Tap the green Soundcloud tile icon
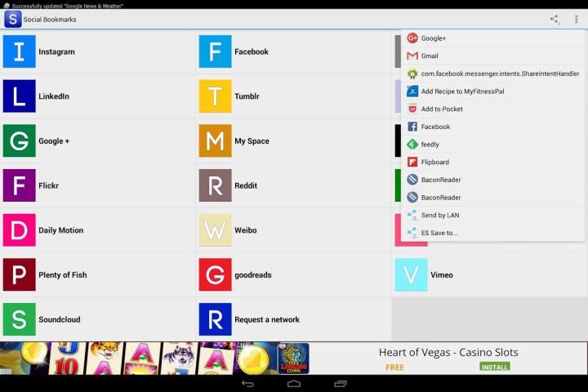 coord(19,319)
